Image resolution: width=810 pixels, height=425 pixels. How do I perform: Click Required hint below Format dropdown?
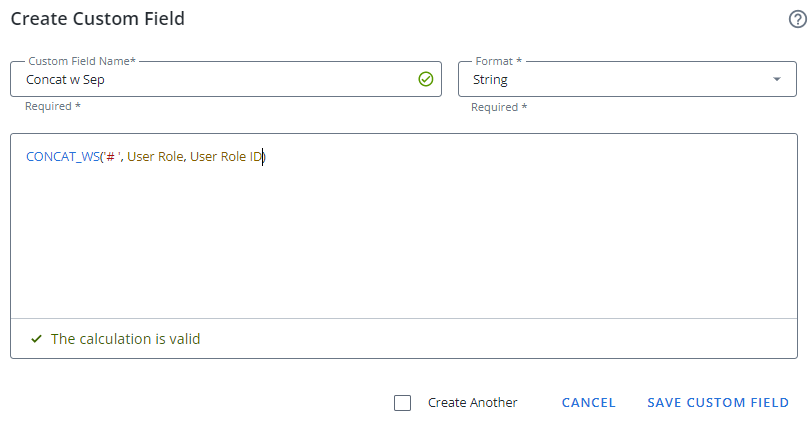pyautogui.click(x=499, y=107)
